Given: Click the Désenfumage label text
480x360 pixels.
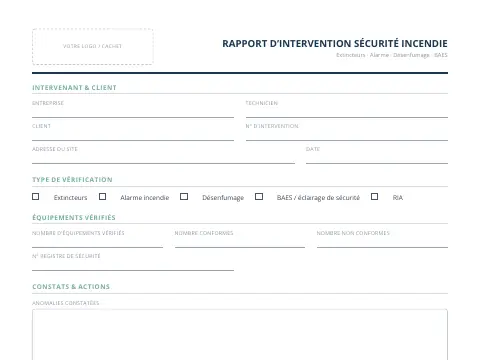Looking at the screenshot, I should click(223, 198).
